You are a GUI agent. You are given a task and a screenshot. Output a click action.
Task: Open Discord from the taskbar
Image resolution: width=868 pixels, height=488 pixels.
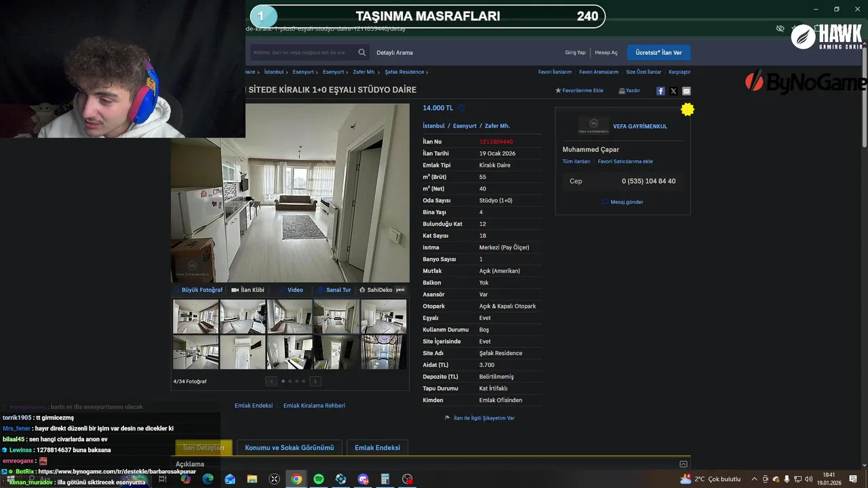(x=363, y=479)
